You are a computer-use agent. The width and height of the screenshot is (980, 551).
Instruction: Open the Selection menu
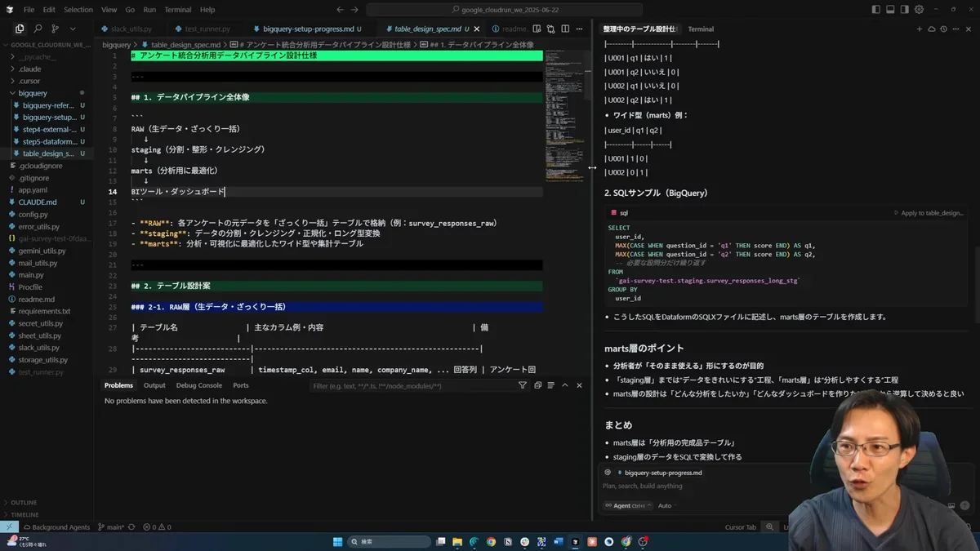pyautogui.click(x=78, y=10)
